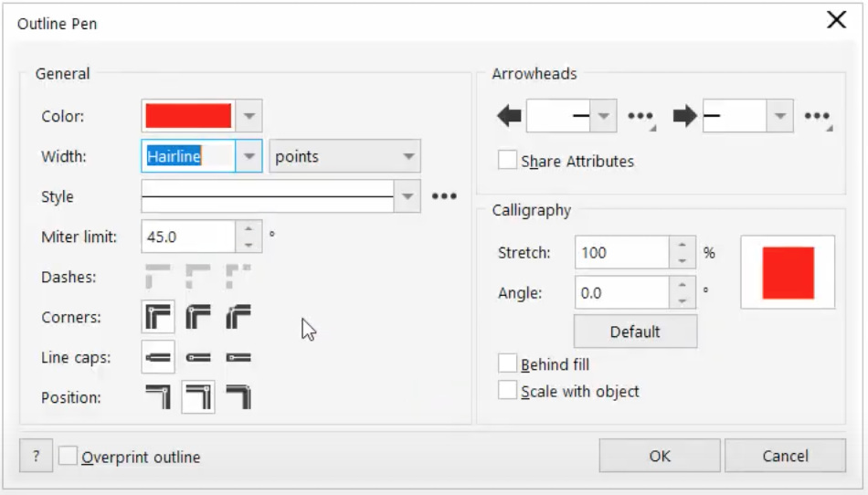Enable Overprint outline checkbox
Image resolution: width=868 pixels, height=495 pixels.
click(x=69, y=457)
